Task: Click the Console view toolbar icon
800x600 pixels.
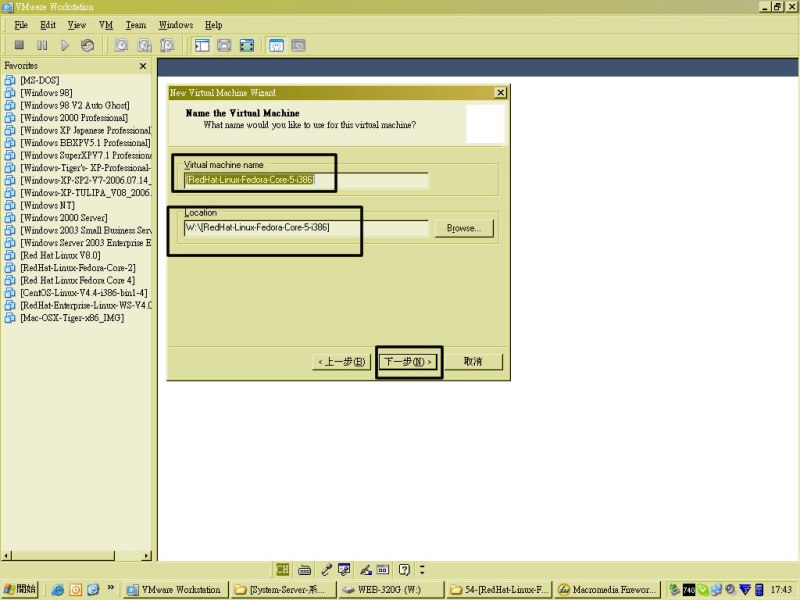Action: [298, 45]
